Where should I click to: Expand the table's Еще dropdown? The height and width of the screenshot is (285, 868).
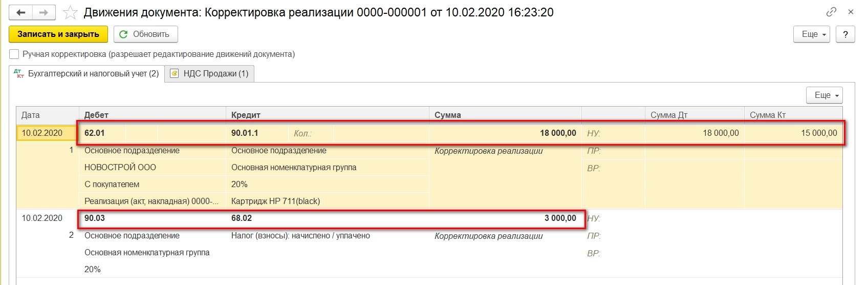pos(824,95)
